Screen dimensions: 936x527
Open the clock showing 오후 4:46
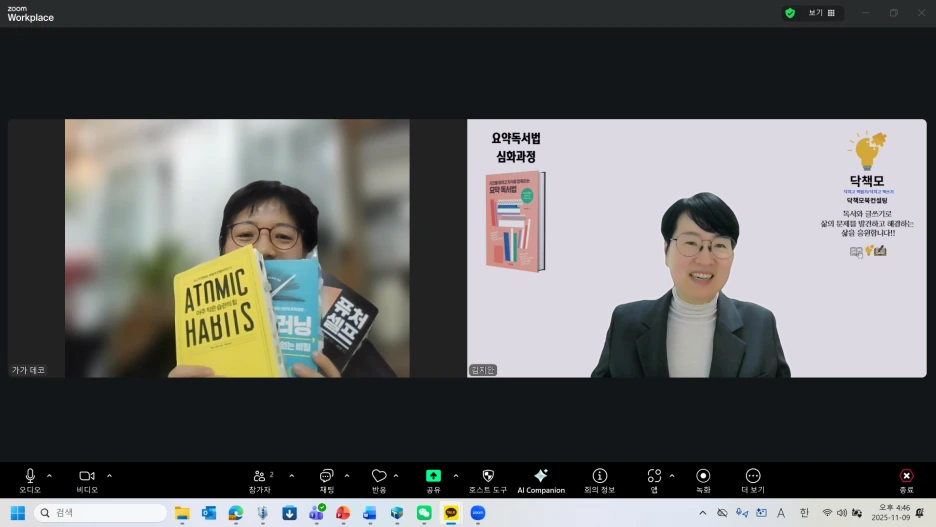pos(891,513)
